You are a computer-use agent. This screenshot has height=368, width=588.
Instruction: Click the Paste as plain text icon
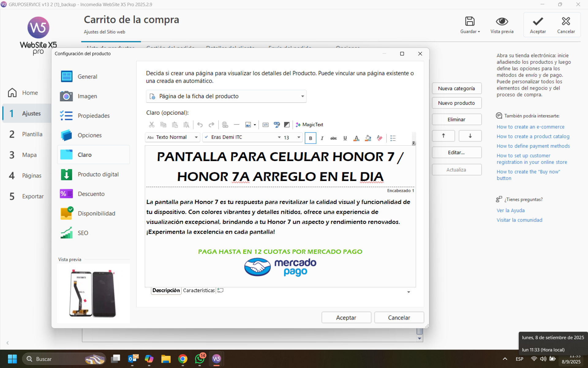pyautogui.click(x=186, y=125)
